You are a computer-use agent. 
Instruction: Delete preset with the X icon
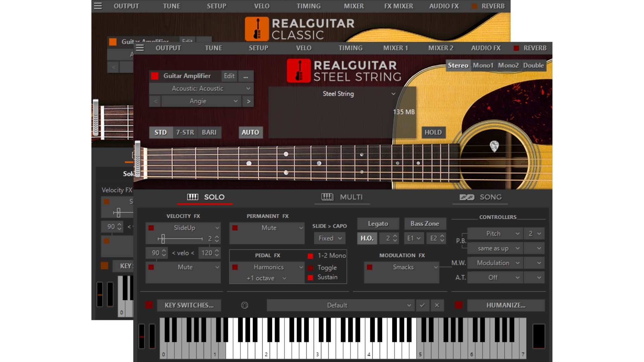tap(437, 305)
